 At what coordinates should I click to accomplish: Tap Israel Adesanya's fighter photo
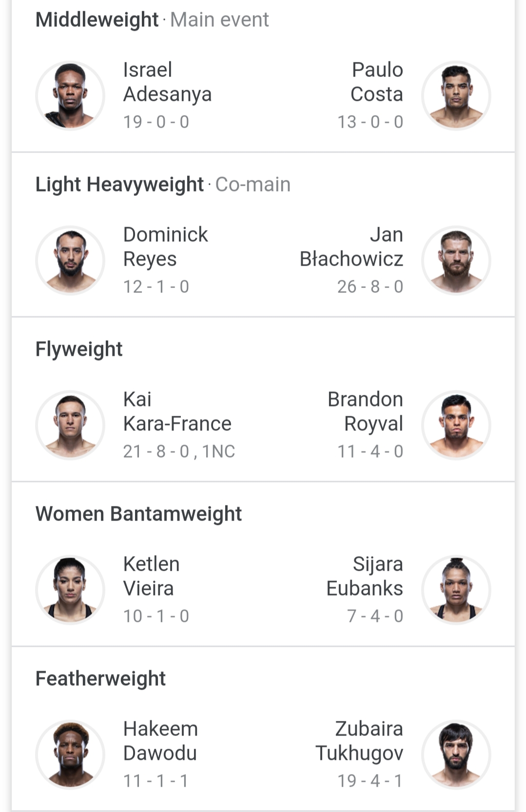(x=70, y=96)
